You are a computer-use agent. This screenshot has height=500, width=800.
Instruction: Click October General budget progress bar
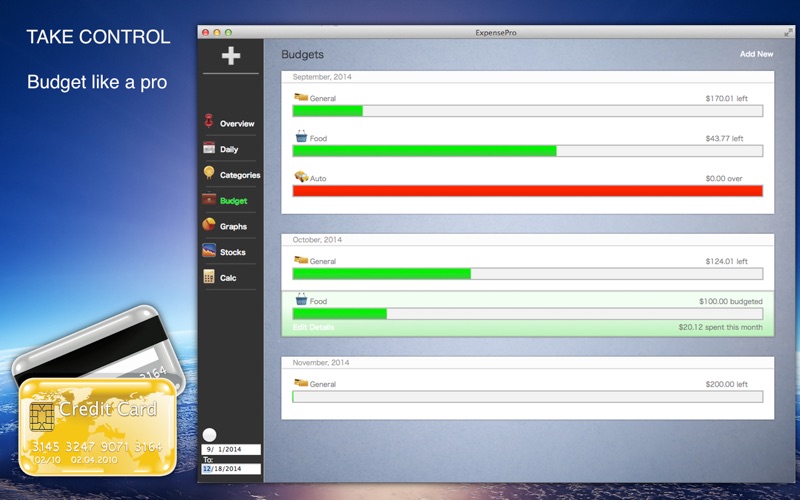point(528,274)
